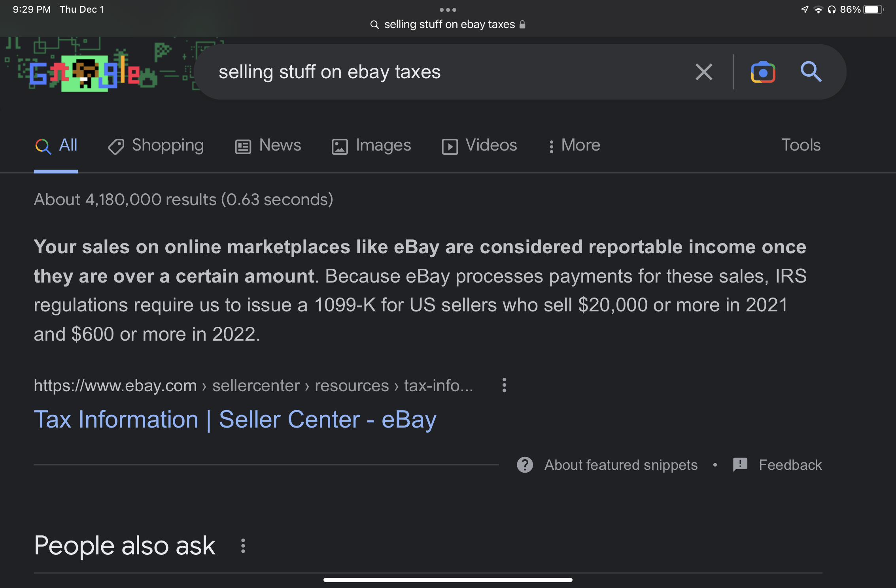The image size is (896, 588).
Task: Open the Tools filter options
Action: [x=801, y=145]
